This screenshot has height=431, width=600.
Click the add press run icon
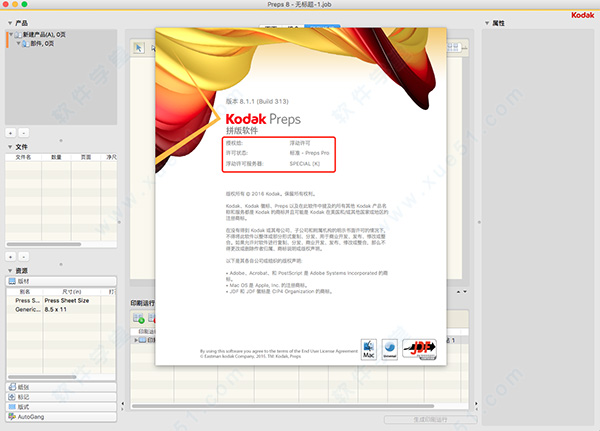pyautogui.click(x=139, y=318)
